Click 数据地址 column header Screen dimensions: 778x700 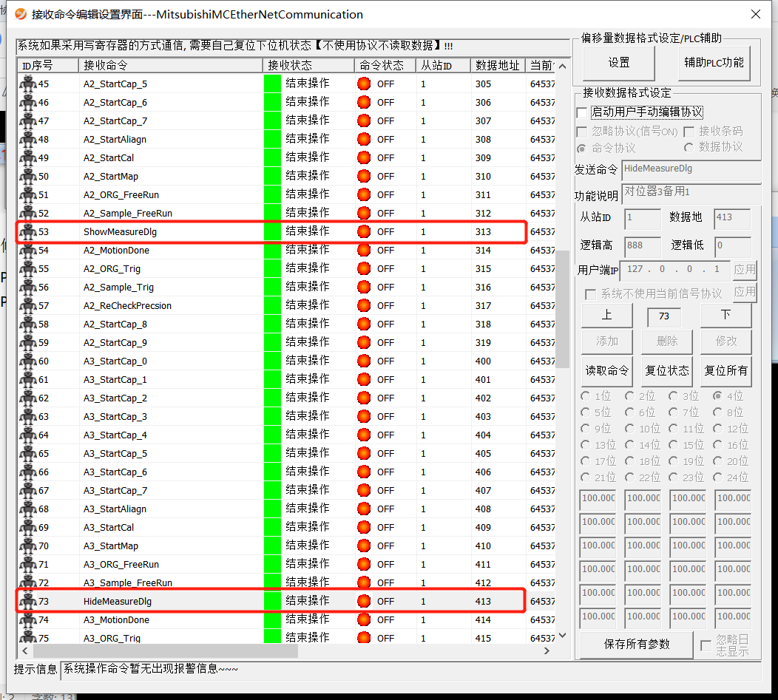coord(497,65)
